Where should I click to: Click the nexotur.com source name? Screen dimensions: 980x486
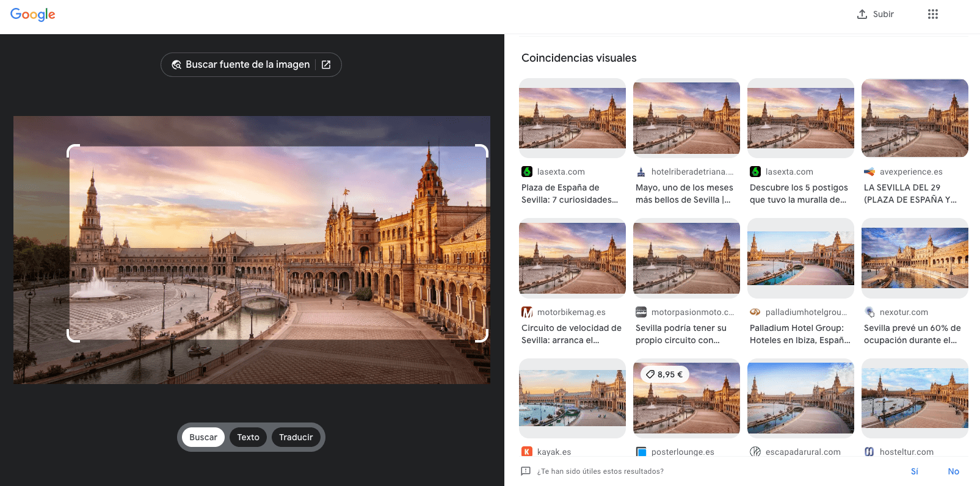[x=904, y=312]
